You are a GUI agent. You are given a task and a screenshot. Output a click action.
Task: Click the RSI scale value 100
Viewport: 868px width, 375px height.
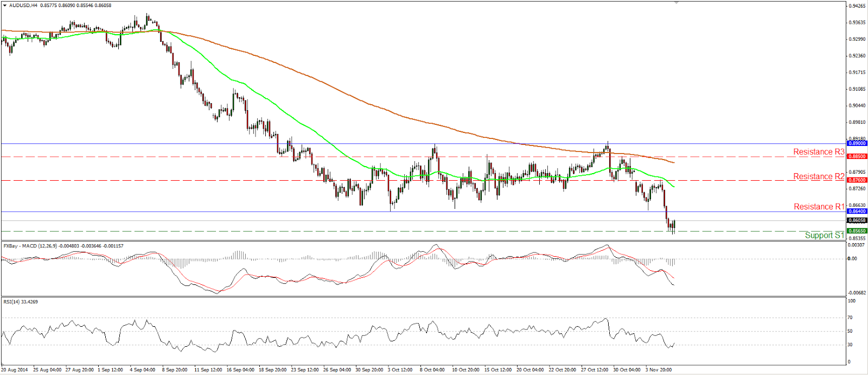pyautogui.click(x=852, y=301)
